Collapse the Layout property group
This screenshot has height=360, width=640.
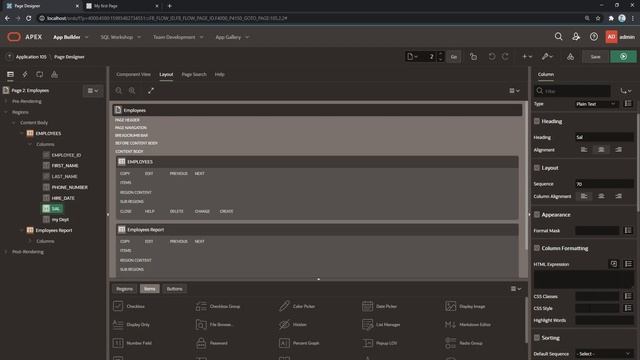[x=537, y=168]
